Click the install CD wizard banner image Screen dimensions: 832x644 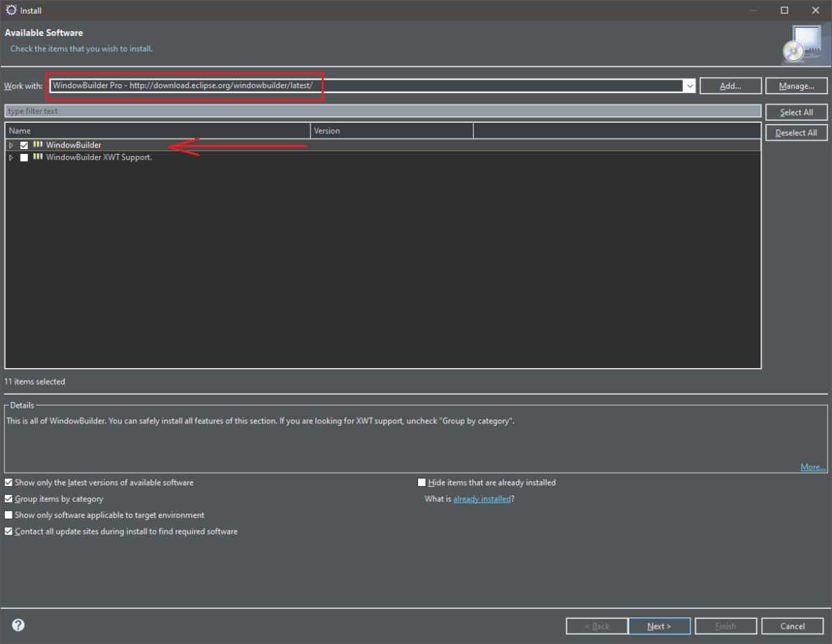[801, 43]
